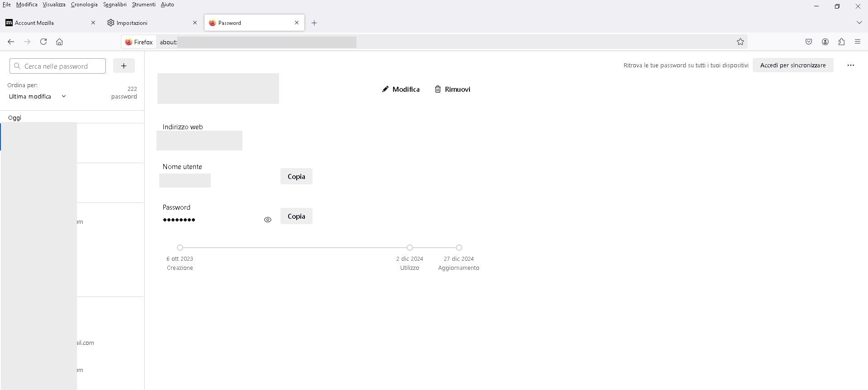Bookmark this page with star icon
This screenshot has height=390, width=868.
[x=740, y=42]
